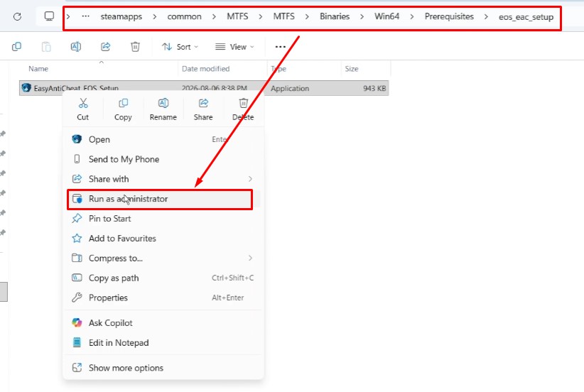
Task: Open the Sort dropdown
Action: click(180, 47)
